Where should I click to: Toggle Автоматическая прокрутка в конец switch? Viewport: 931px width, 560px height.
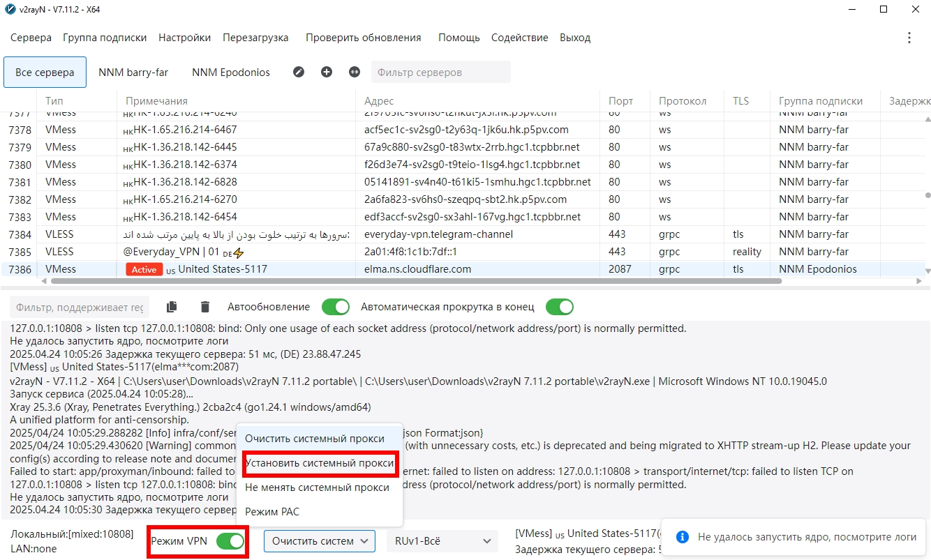(560, 307)
